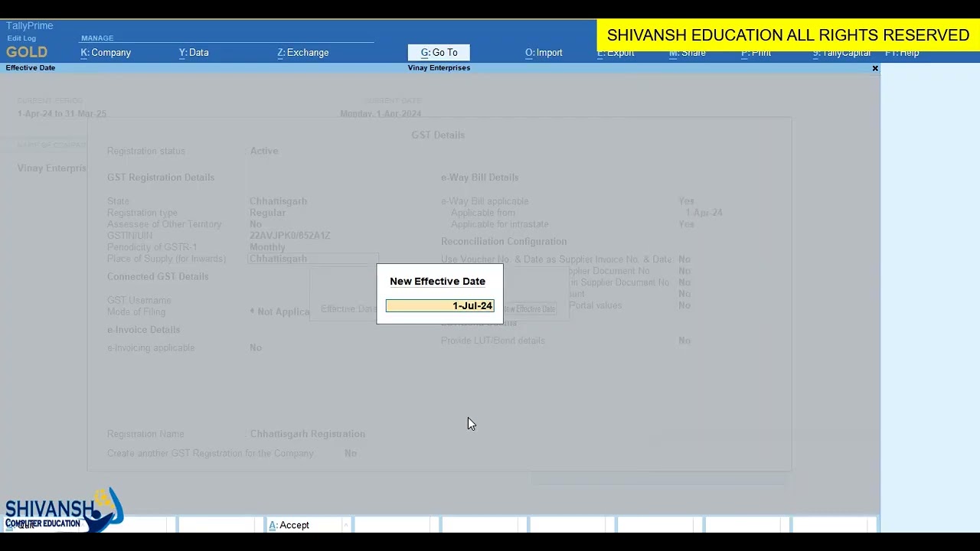The image size is (980, 551).
Task: Select the State value Chhattisgarh
Action: (x=278, y=201)
